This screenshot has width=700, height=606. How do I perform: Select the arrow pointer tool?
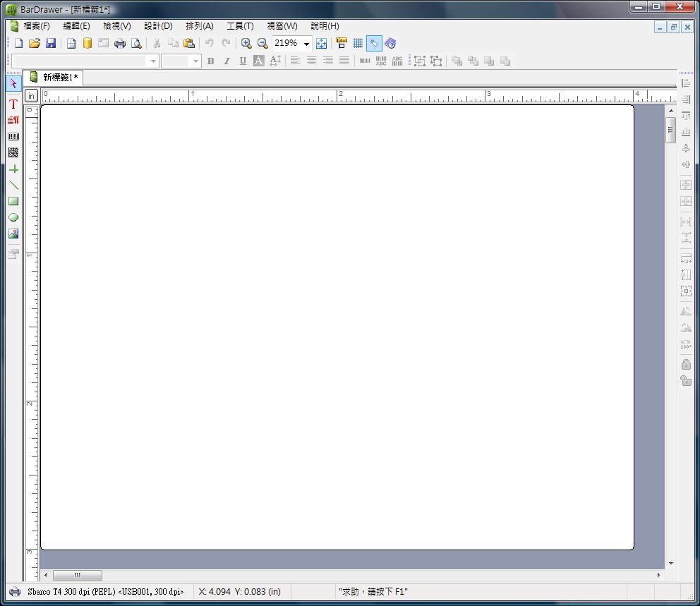point(13,83)
